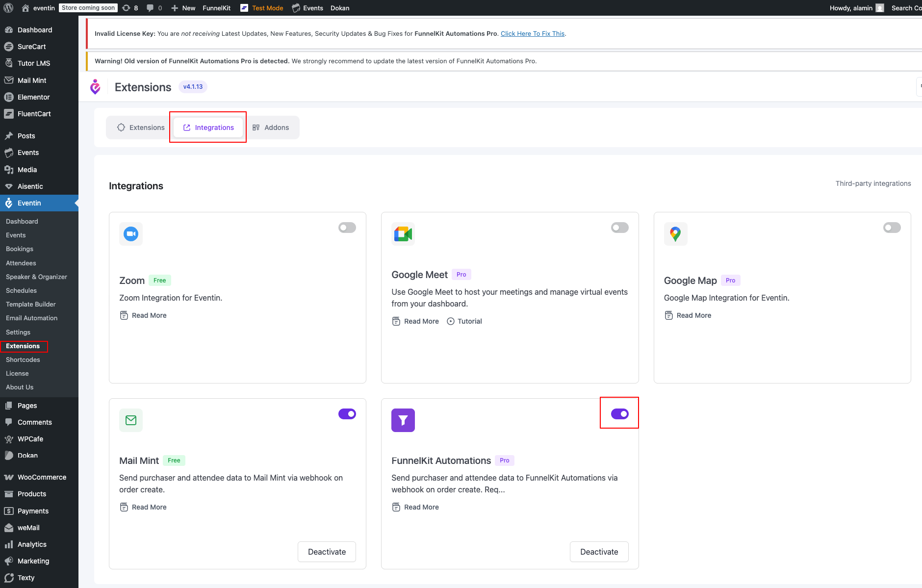Click the Click Here To Fix This link
Image resolution: width=922 pixels, height=588 pixels.
pyautogui.click(x=533, y=34)
